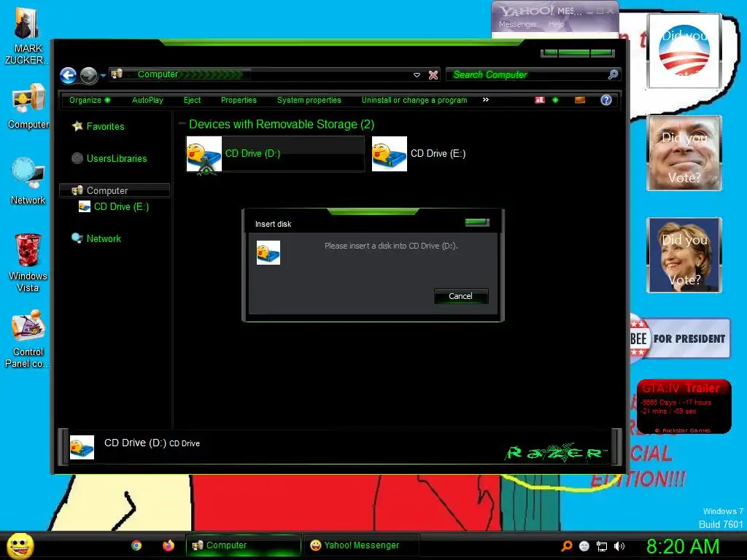Click the red X stop button in address bar
The image size is (747, 560).
433,75
